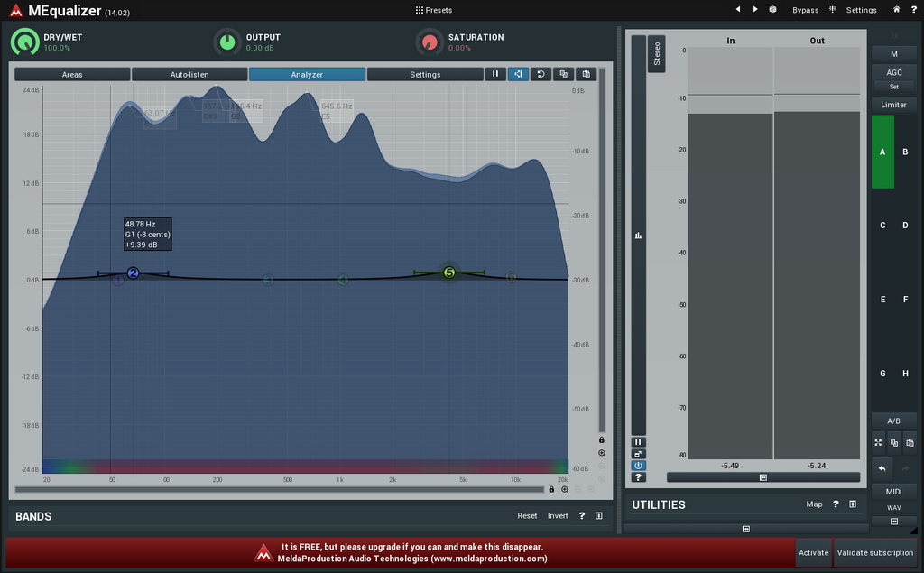Click the collapse button under WAV

(x=894, y=522)
